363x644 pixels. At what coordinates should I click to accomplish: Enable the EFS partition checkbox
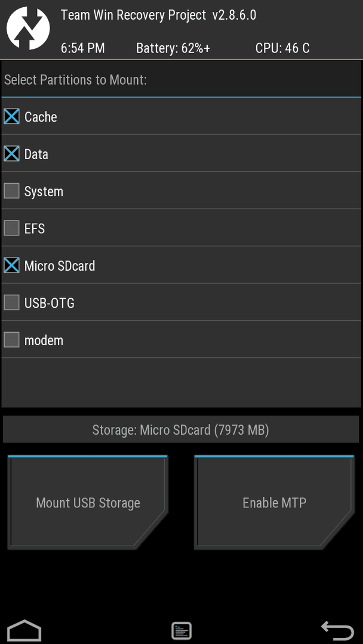coord(11,228)
